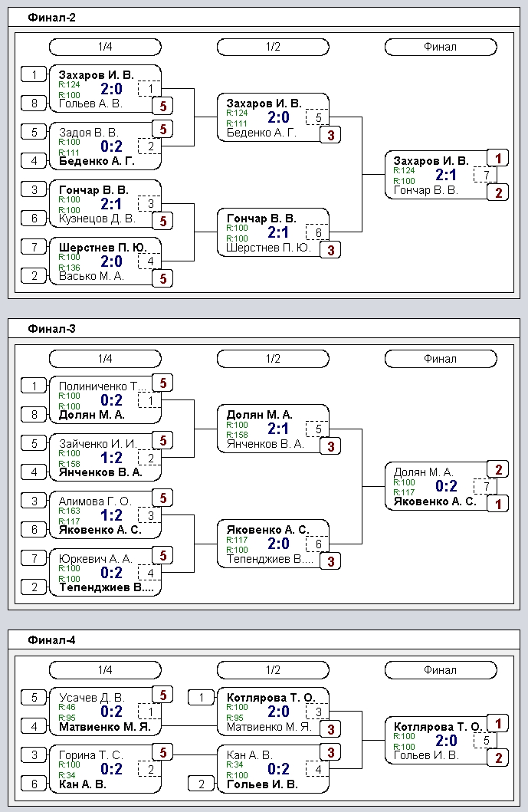
Task: Select player Полиниченко Т... in Финал-3
Action: (x=103, y=386)
